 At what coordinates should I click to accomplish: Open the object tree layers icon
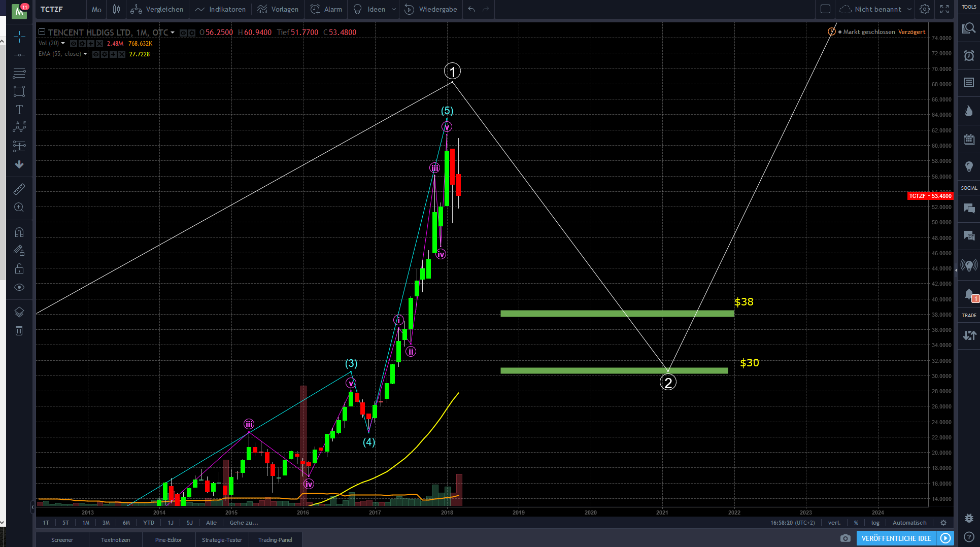coord(19,312)
